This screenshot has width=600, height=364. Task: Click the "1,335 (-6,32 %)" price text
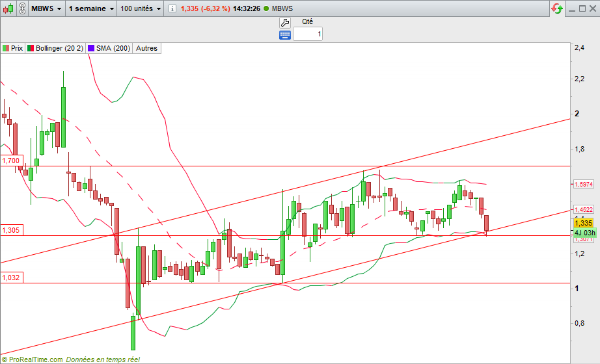(x=206, y=8)
